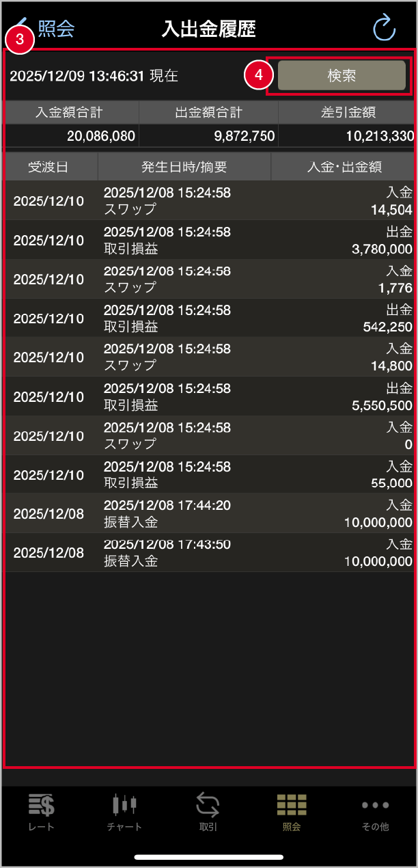This screenshot has height=868, width=418.
Task: Open the 取引 trade arrows icon
Action: pyautogui.click(x=208, y=805)
